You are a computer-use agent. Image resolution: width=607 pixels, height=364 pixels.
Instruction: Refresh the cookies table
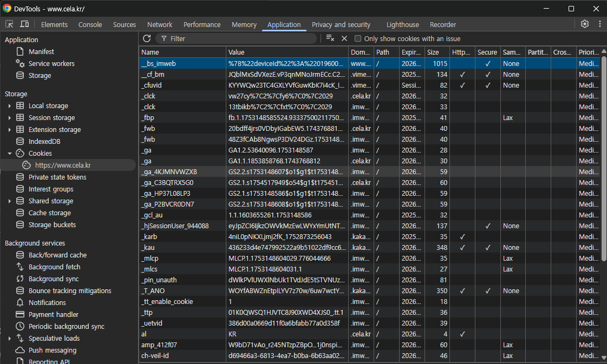147,38
